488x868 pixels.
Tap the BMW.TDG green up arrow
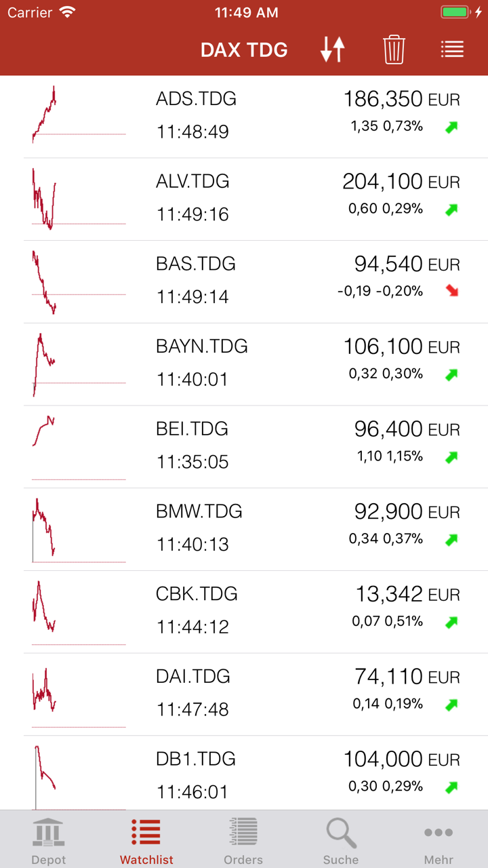[451, 540]
